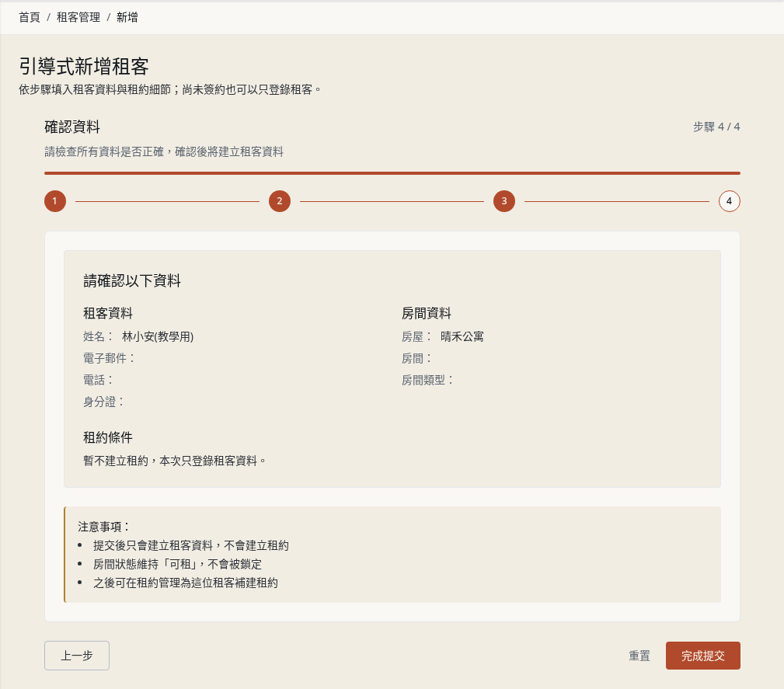Click the 電話 field label
Image resolution: width=784 pixels, height=689 pixels.
97,380
